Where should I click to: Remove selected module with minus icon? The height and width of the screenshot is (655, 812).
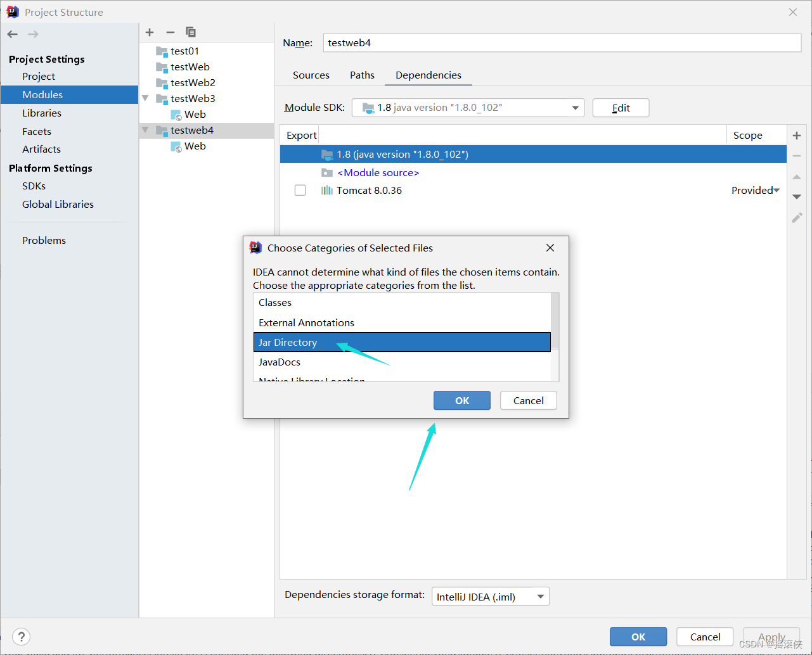[170, 32]
